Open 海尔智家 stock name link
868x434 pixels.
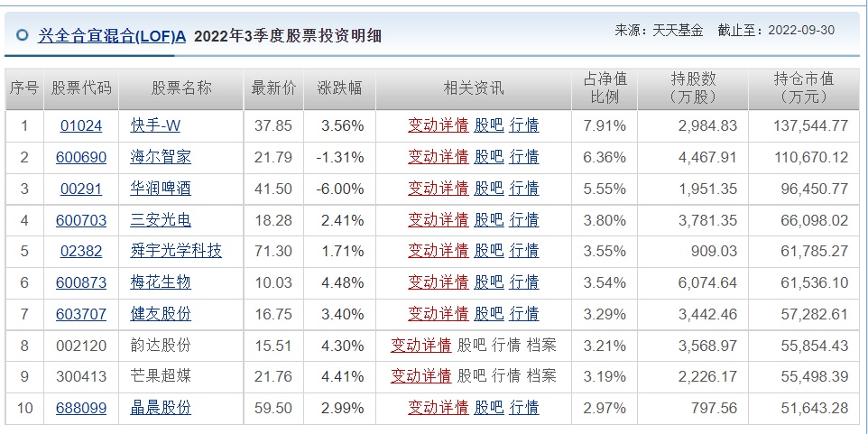161,157
